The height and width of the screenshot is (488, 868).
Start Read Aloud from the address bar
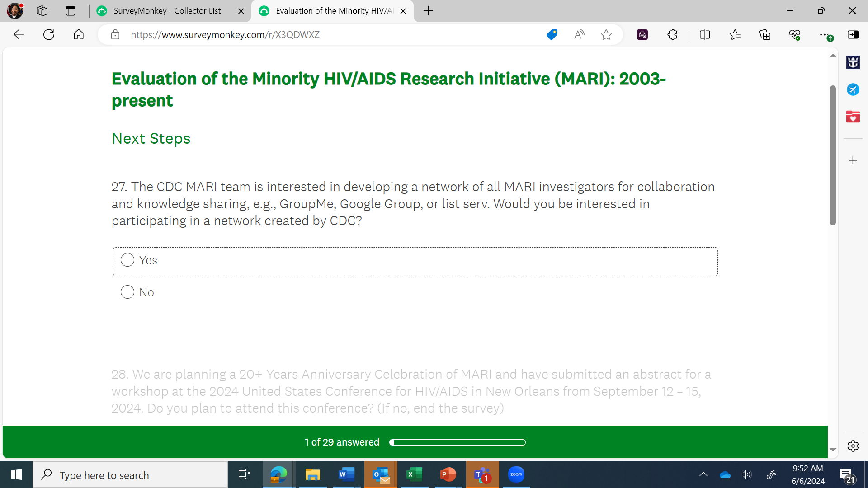[579, 35]
